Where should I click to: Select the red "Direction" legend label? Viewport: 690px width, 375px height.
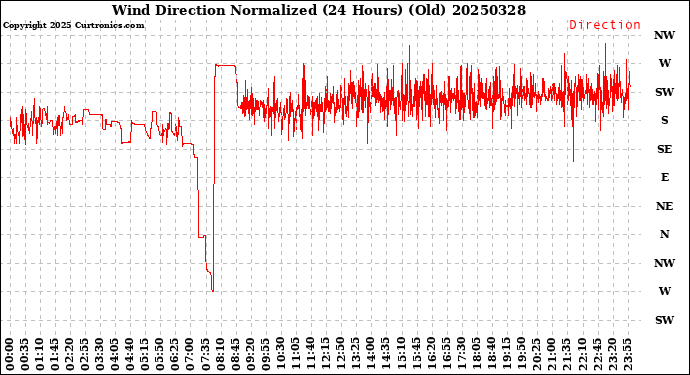[605, 25]
